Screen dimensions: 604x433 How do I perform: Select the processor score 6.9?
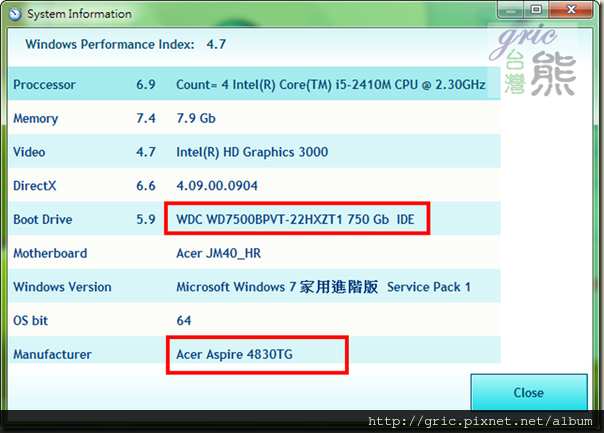tap(146, 84)
